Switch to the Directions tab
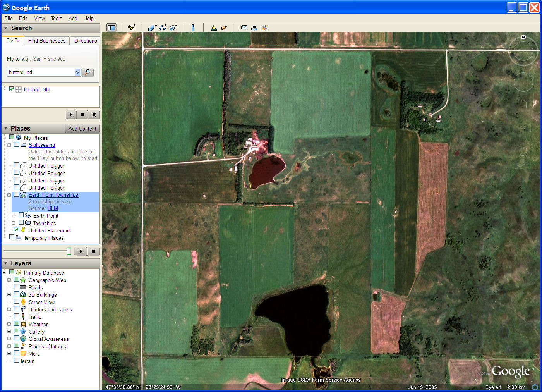The height and width of the screenshot is (392, 542). (86, 41)
